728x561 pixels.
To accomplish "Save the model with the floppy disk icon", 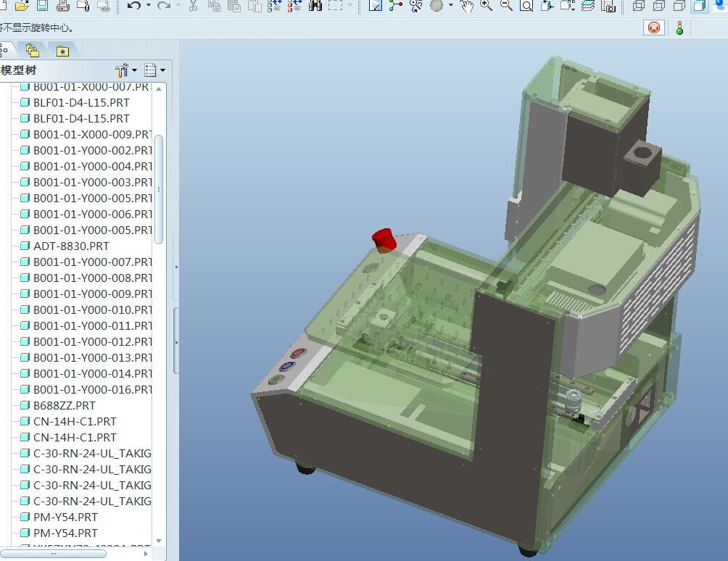I will pos(42,5).
